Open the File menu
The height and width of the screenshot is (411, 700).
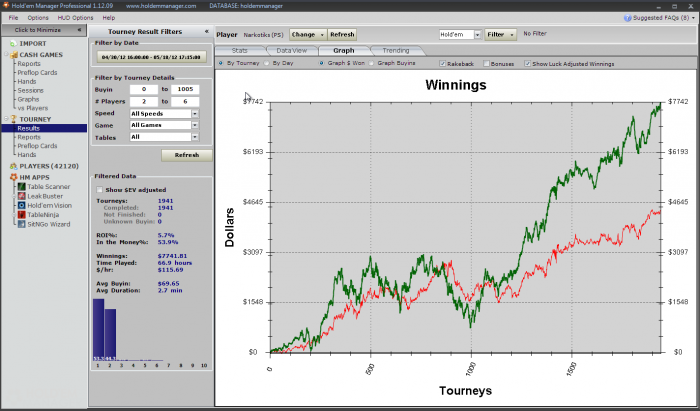click(13, 18)
